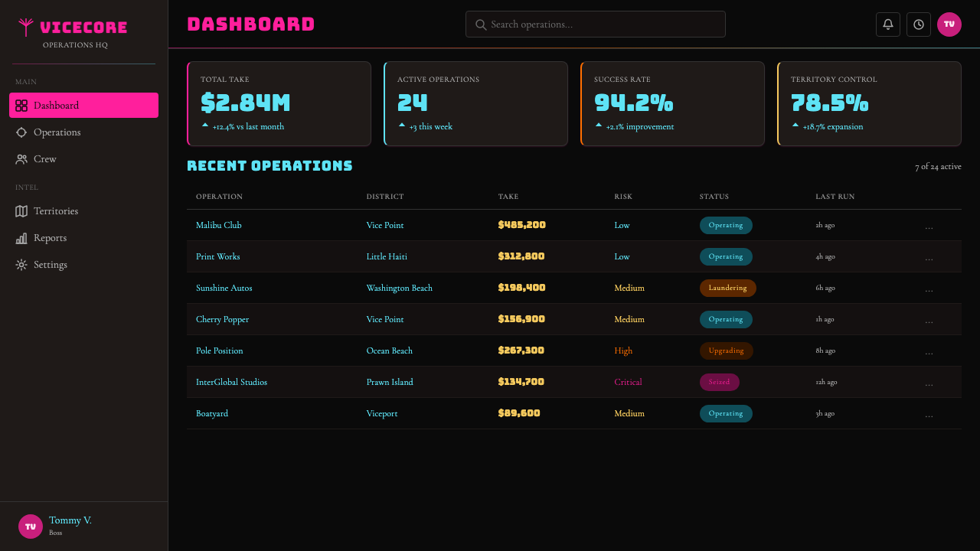The width and height of the screenshot is (980, 551).
Task: Click Ocean Beach district
Action: click(390, 350)
